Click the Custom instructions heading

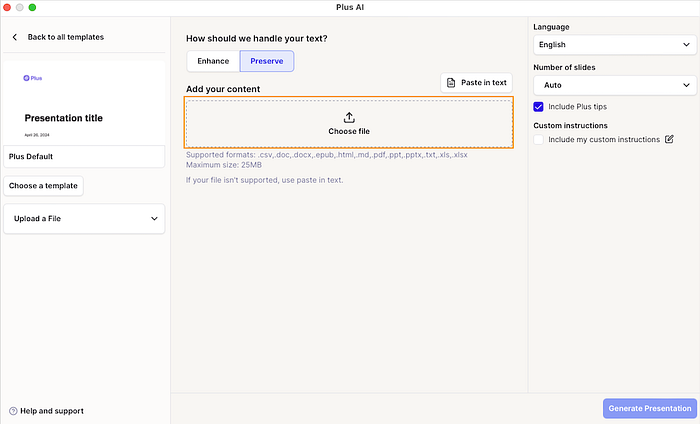(x=570, y=125)
